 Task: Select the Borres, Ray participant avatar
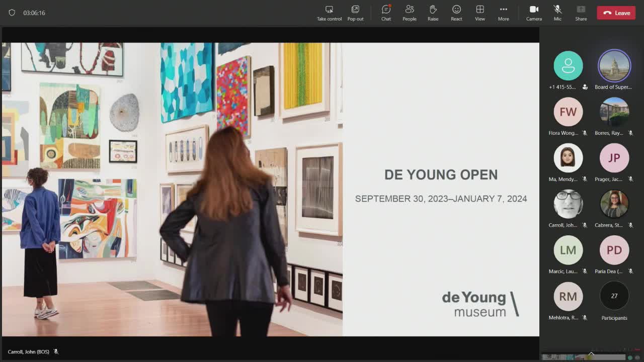[x=614, y=112]
